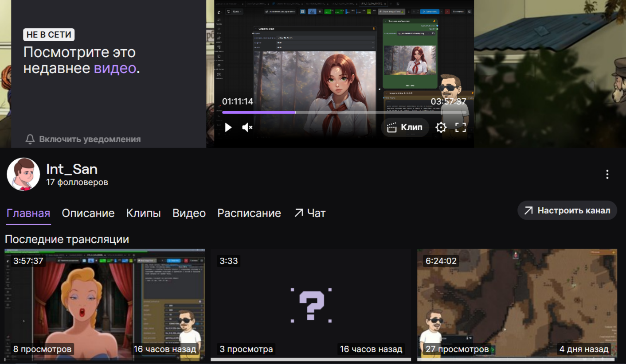Click the 3 просмотра label
The height and width of the screenshot is (364, 626).
click(x=246, y=349)
